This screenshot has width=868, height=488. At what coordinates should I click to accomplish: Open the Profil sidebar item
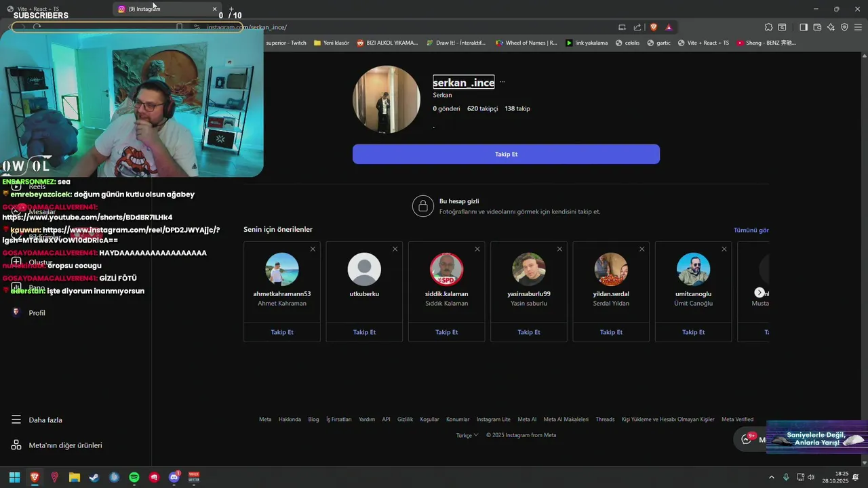click(x=28, y=312)
